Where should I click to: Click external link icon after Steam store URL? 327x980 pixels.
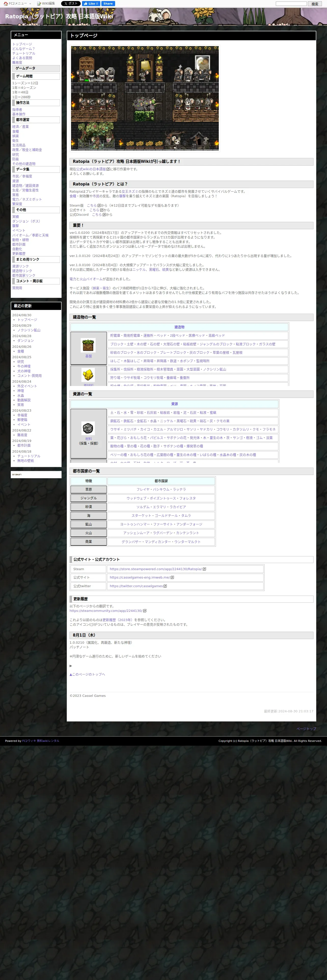[205, 569]
